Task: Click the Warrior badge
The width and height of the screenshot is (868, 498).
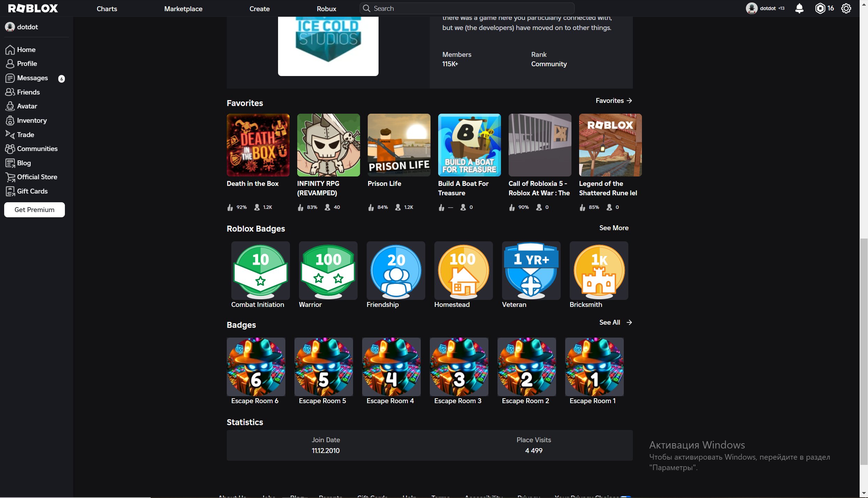Action: [x=328, y=271]
